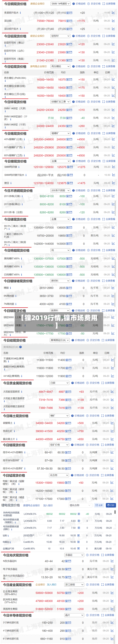
Task: Click the +1475 change value for 镍豆
Action: 81,183
